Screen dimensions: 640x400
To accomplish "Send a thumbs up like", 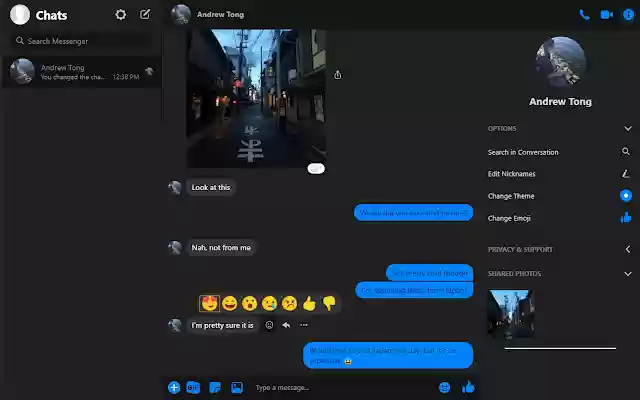I will pyautogui.click(x=468, y=387).
